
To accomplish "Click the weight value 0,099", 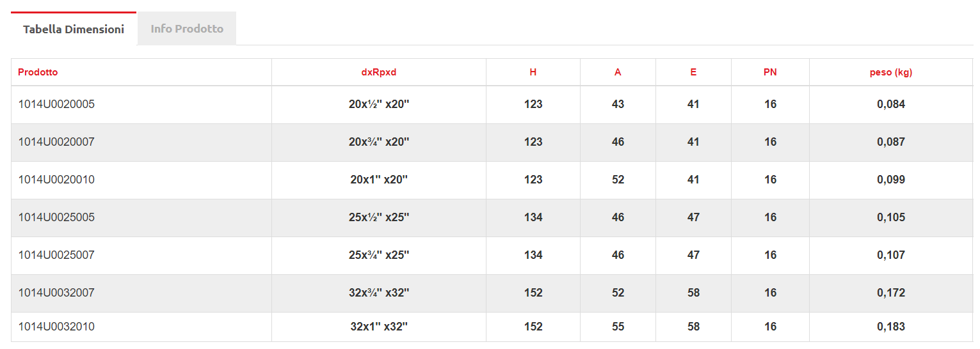I will pyautogui.click(x=891, y=180).
